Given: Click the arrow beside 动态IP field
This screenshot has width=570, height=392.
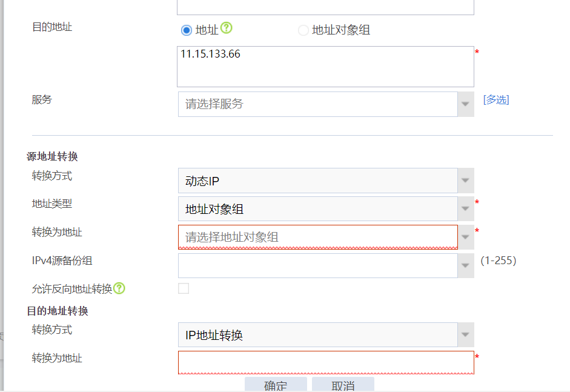Looking at the screenshot, I should pyautogui.click(x=465, y=181).
